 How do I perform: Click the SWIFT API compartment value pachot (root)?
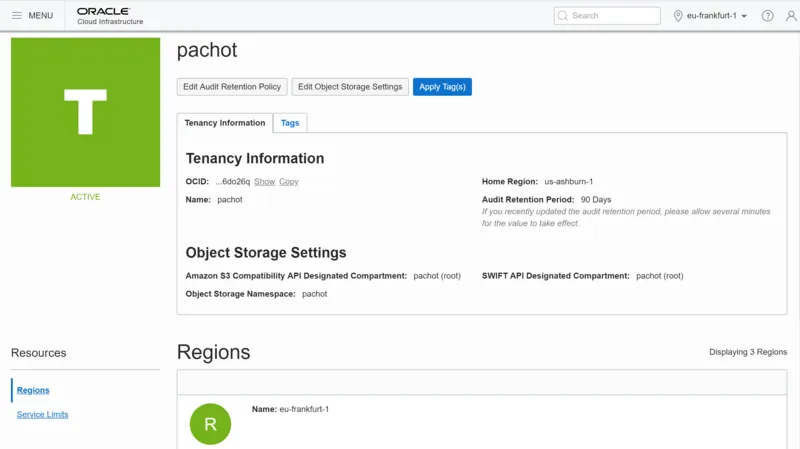pyautogui.click(x=660, y=276)
